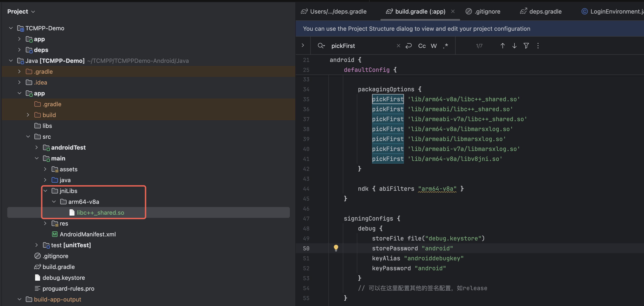644x306 pixels.
Task: Click the new line icon in search
Action: point(409,46)
